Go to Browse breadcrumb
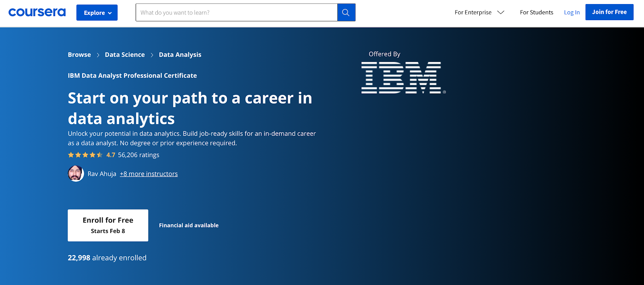The image size is (644, 285). click(x=79, y=55)
